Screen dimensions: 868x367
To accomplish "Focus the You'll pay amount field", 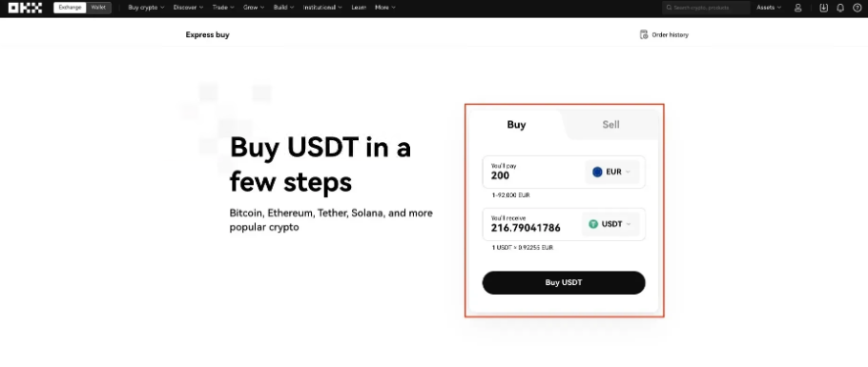I will (534, 173).
